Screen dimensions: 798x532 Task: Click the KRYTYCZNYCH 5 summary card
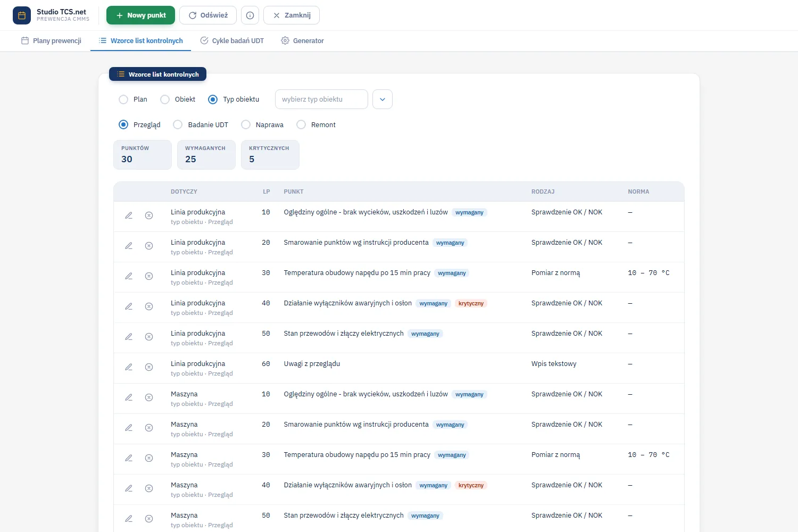pos(270,155)
